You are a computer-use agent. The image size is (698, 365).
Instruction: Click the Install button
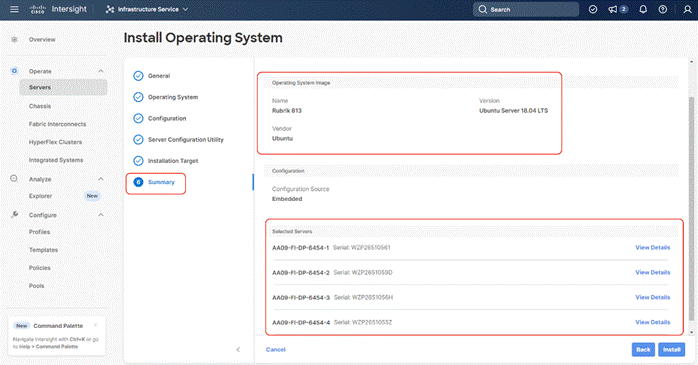(672, 349)
